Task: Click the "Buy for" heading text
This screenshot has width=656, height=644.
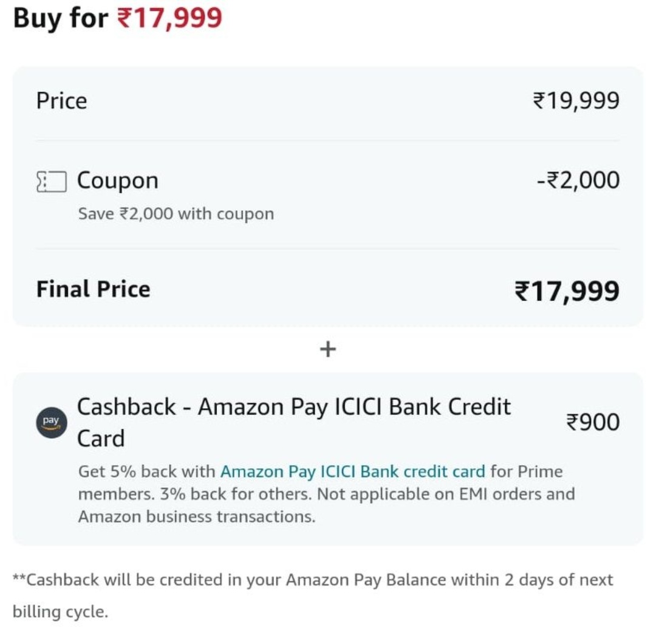Action: pyautogui.click(x=61, y=18)
